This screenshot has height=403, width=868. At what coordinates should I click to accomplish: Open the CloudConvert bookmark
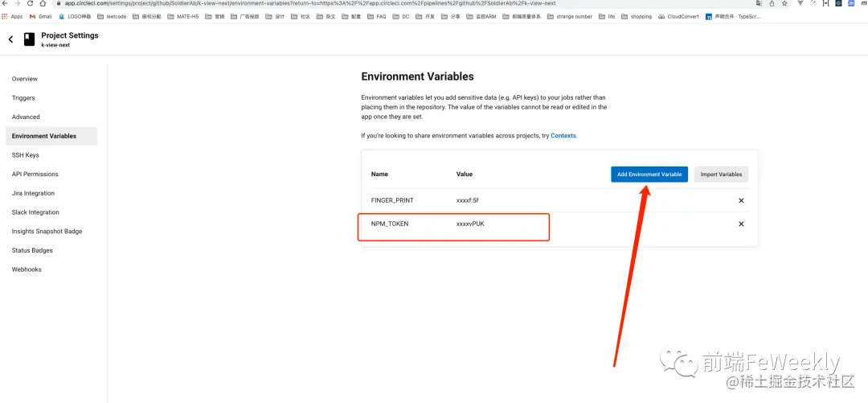(678, 17)
